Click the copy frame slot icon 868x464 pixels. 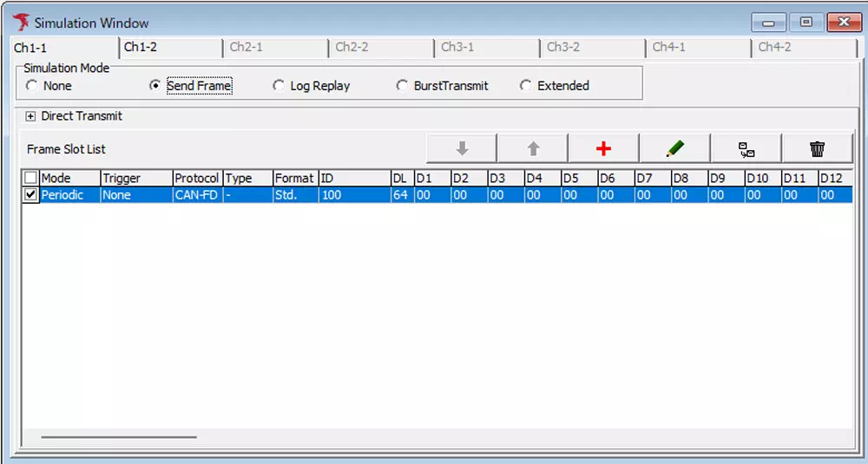click(746, 149)
